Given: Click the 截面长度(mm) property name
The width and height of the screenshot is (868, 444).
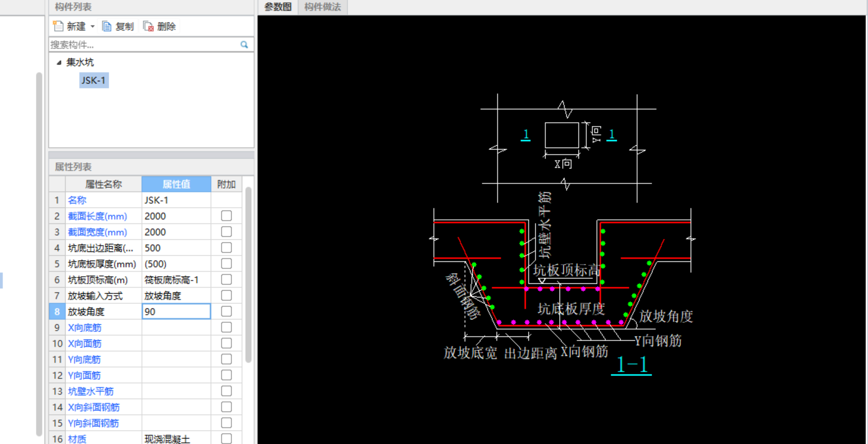Looking at the screenshot, I should [97, 216].
